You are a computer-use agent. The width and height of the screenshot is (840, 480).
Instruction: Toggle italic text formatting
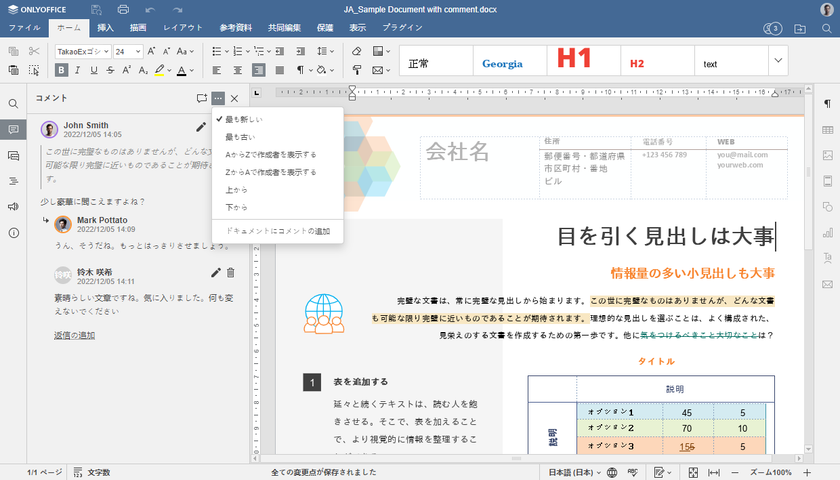tap(79, 70)
